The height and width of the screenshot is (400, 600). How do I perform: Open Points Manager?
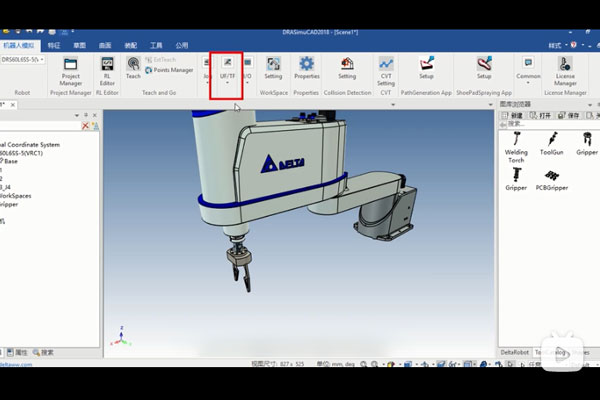coord(169,70)
